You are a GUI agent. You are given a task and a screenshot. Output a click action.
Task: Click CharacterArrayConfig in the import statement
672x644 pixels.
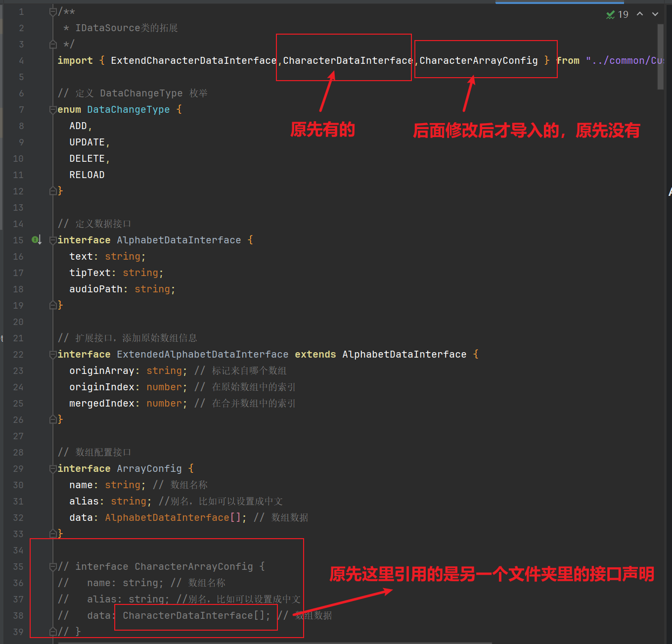coord(479,60)
